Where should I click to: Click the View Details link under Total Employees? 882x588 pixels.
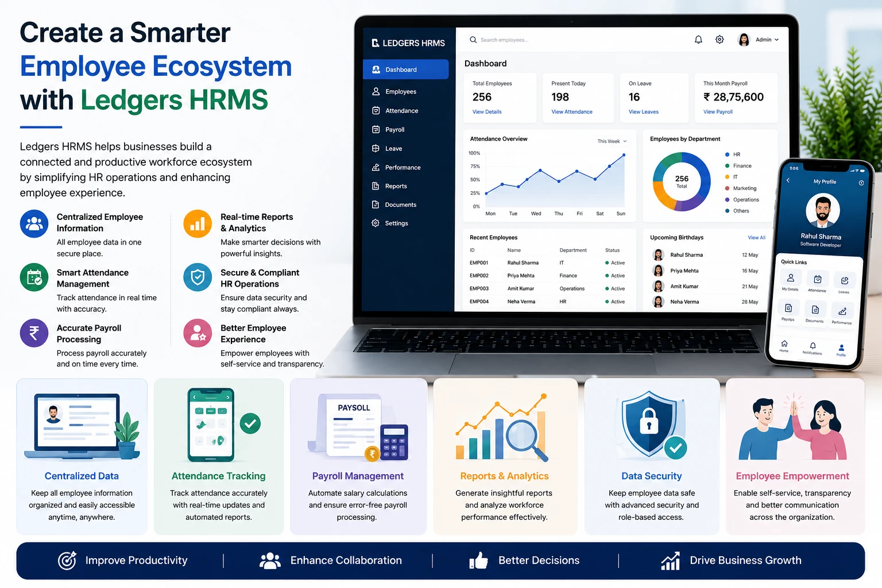[487, 112]
